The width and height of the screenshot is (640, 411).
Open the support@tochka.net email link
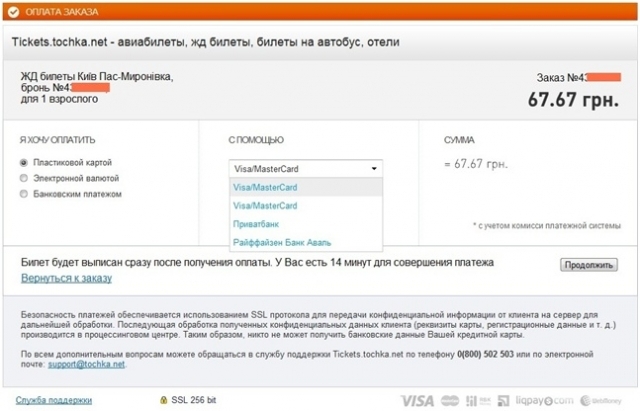(x=87, y=364)
